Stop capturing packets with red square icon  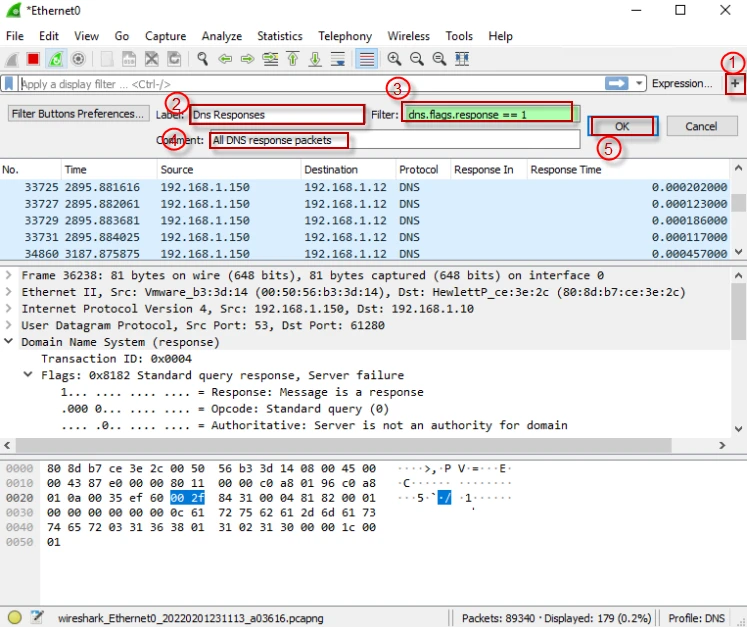(33, 59)
